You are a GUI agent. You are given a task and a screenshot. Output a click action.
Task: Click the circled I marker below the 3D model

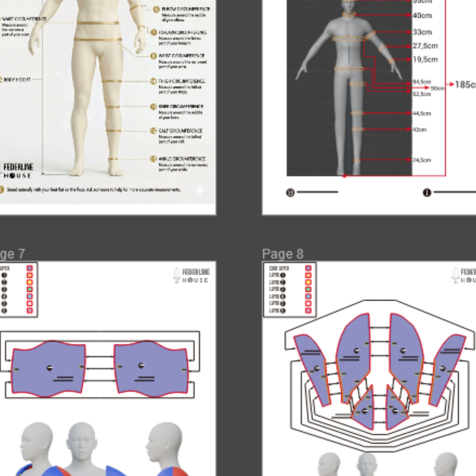427,193
